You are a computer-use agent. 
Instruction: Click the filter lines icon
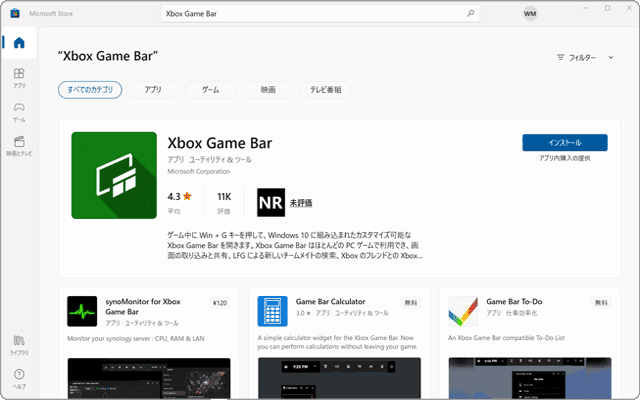click(x=560, y=57)
